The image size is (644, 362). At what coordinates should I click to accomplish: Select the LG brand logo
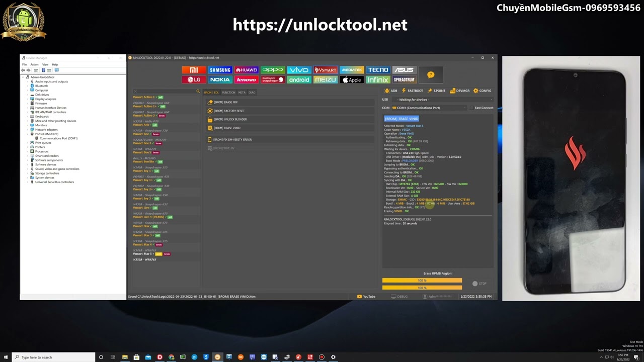pos(194,79)
